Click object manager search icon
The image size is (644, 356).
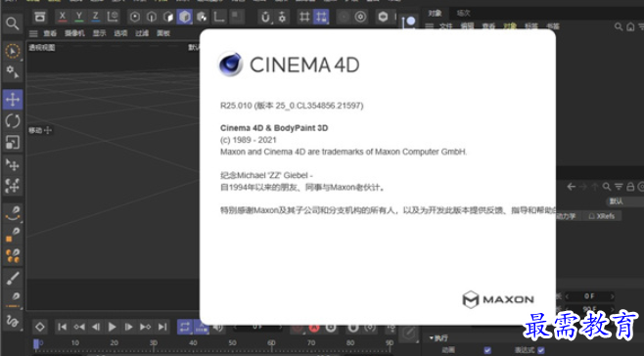pyautogui.click(x=619, y=26)
